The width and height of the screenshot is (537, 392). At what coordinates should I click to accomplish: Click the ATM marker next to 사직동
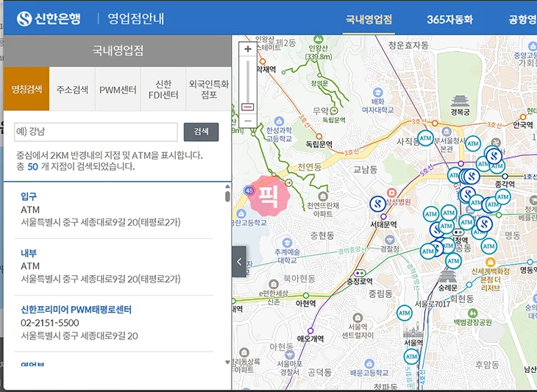(426, 138)
